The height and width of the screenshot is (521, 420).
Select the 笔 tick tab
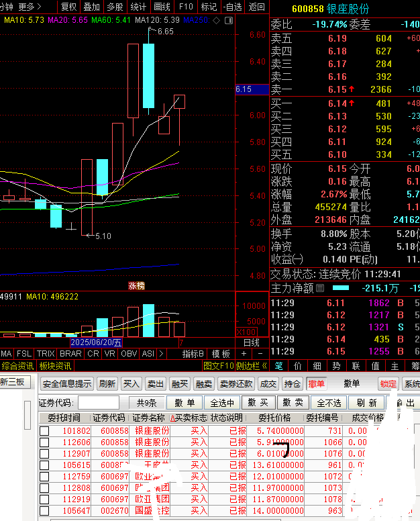pyautogui.click(x=279, y=366)
